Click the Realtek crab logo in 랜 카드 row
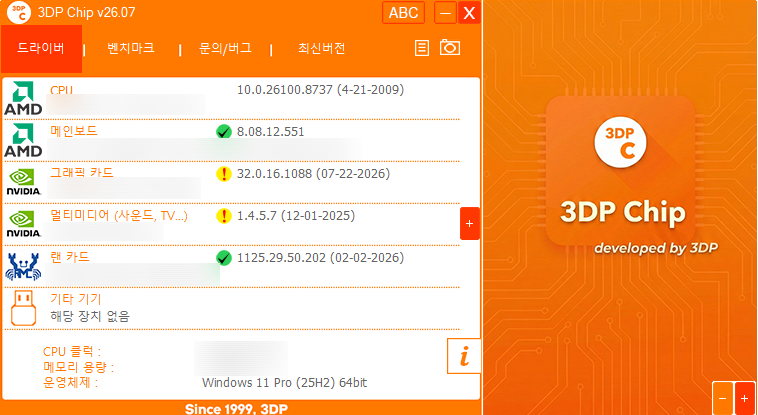The height and width of the screenshot is (415, 758). click(x=23, y=267)
